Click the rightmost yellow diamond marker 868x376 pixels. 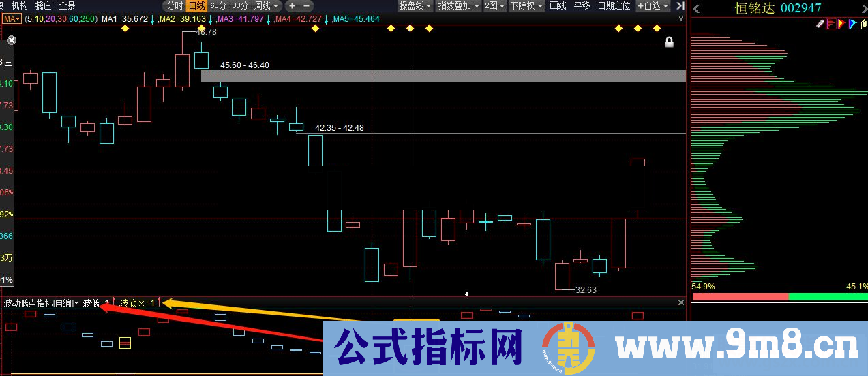pos(657,29)
